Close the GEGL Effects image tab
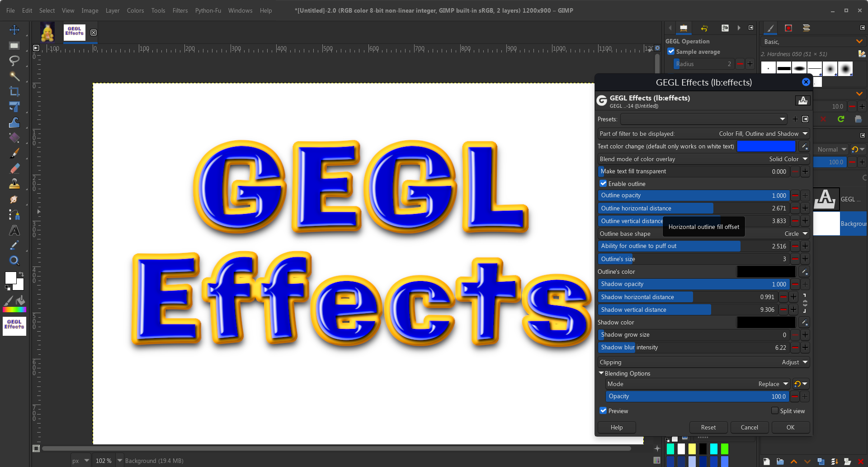This screenshot has width=868, height=467. tap(94, 33)
